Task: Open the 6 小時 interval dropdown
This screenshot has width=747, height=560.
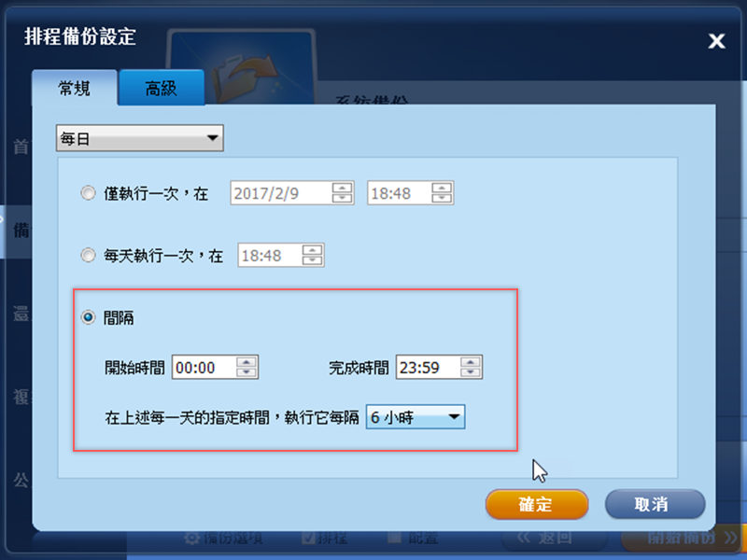Action: [416, 417]
